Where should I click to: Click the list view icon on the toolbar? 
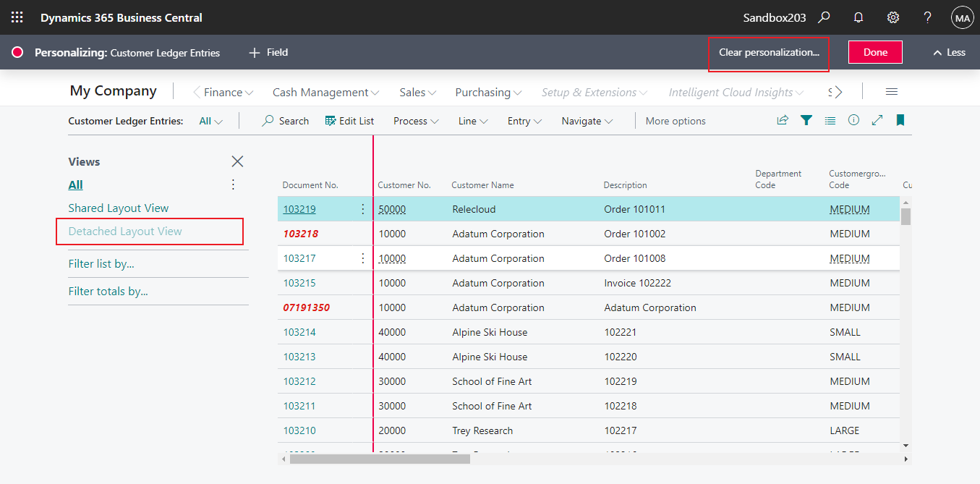(x=830, y=120)
